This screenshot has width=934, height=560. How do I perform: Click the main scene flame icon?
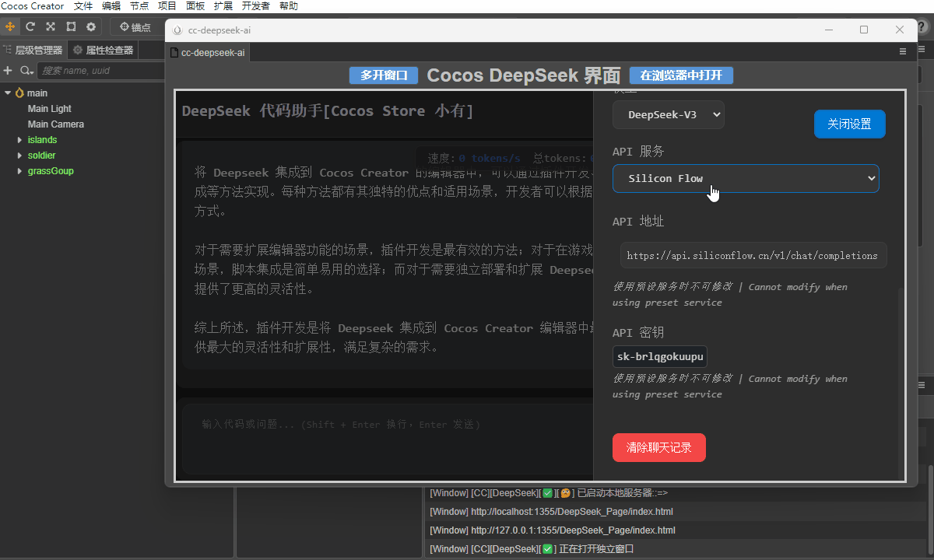pyautogui.click(x=19, y=93)
